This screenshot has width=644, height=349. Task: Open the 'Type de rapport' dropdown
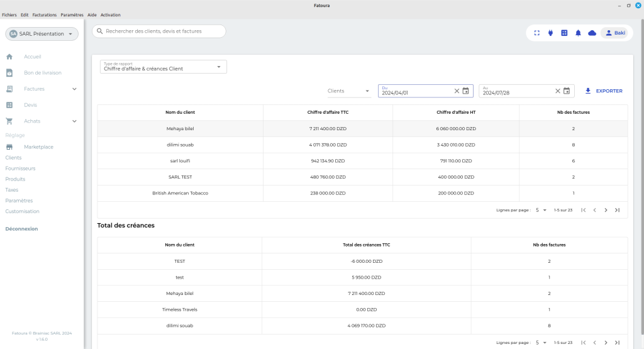point(164,67)
